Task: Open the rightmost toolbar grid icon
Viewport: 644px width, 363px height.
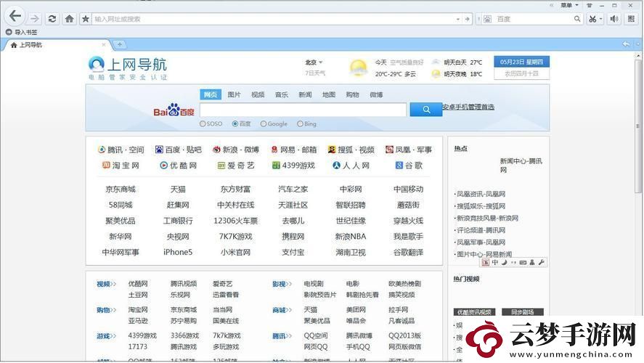Action: (631, 19)
